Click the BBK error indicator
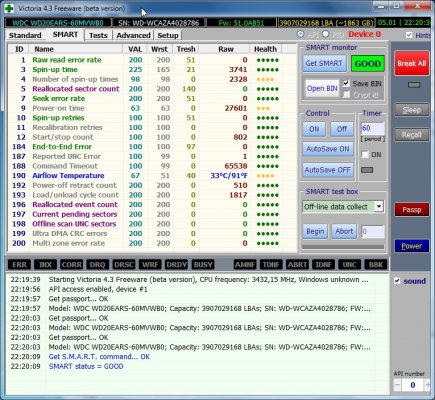Screen dimensions: 435x400 coord(376,265)
